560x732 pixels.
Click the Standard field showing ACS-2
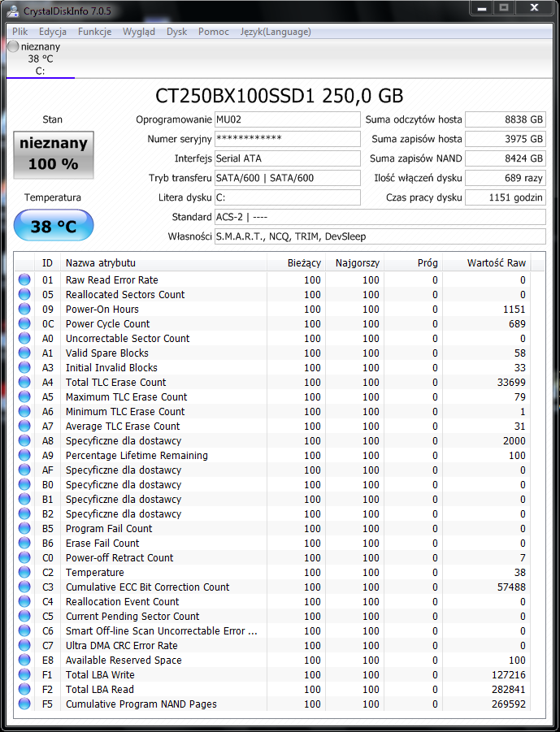tap(380, 217)
